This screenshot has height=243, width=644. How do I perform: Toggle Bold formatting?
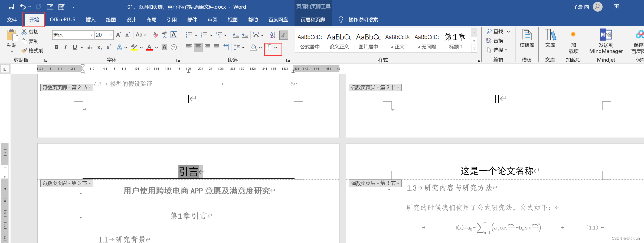[x=56, y=47]
